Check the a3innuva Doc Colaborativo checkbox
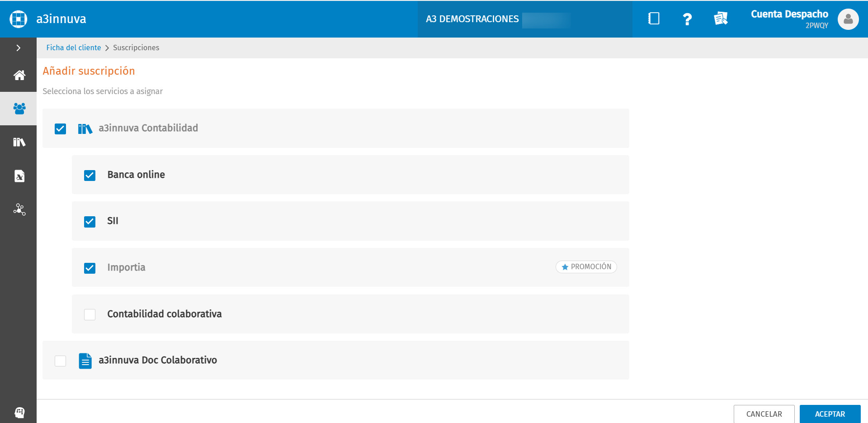868x423 pixels. click(x=60, y=361)
